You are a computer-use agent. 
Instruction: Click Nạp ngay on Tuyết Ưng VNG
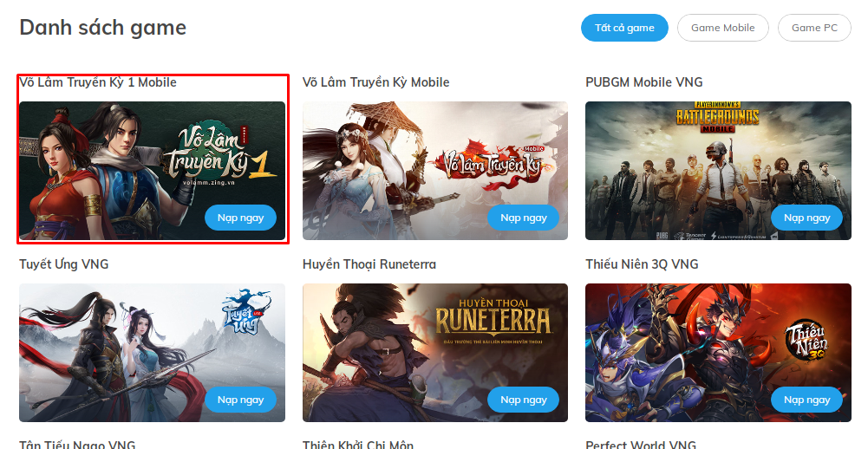point(240,400)
